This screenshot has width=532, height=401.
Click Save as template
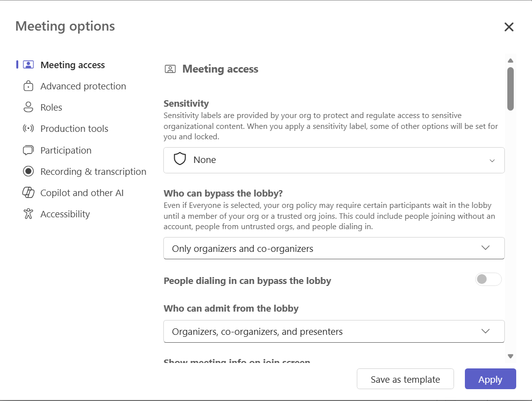coord(405,379)
